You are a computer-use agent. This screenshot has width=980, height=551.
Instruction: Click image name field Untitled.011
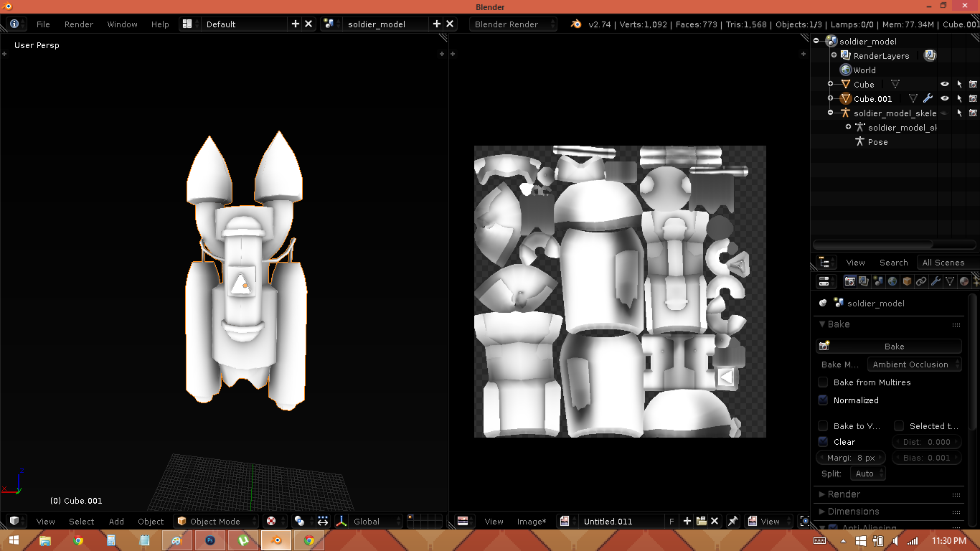tap(621, 522)
